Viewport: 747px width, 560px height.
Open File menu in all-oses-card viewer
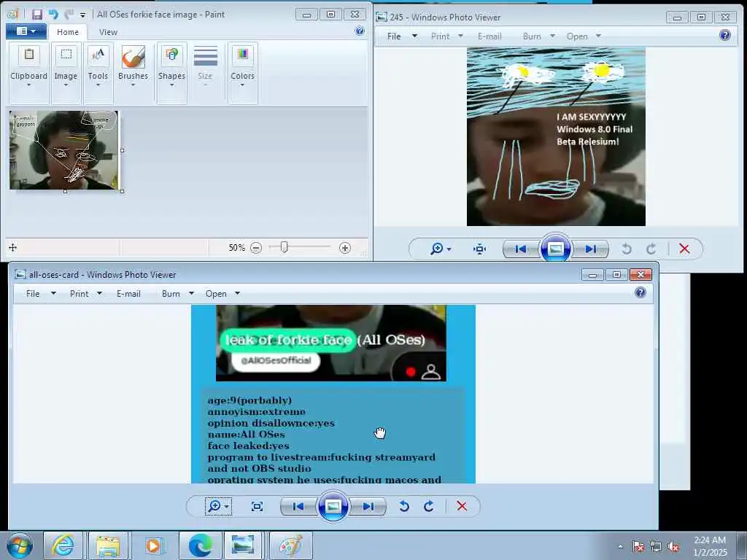coord(33,294)
